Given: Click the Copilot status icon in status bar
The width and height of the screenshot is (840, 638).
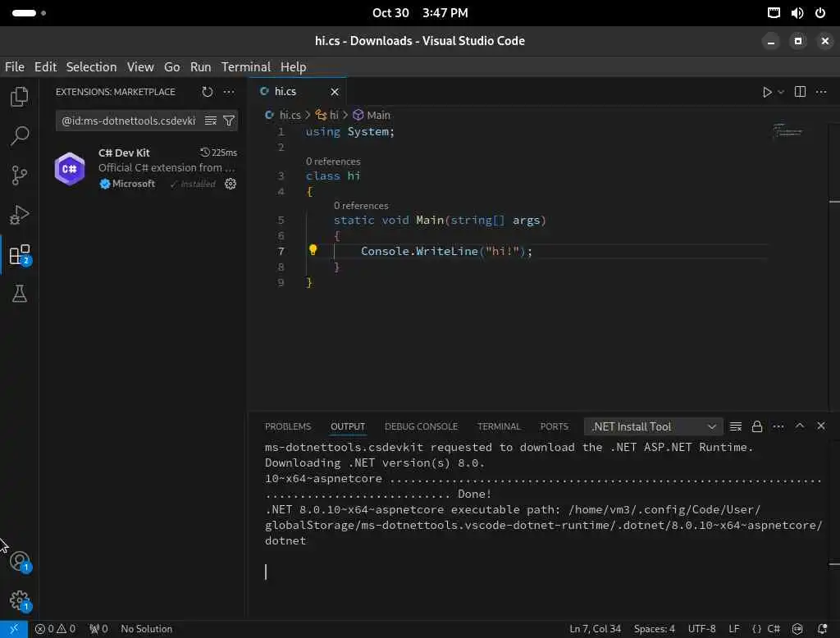Looking at the screenshot, I should click(797, 629).
